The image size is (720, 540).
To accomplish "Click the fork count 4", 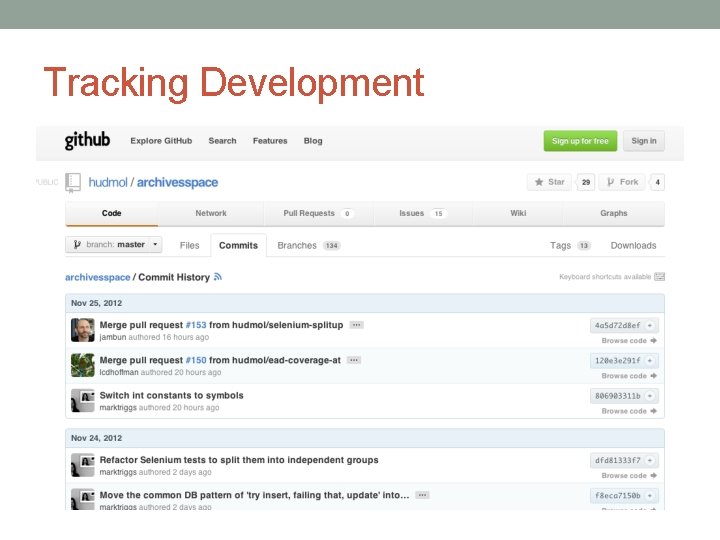I will pyautogui.click(x=658, y=182).
